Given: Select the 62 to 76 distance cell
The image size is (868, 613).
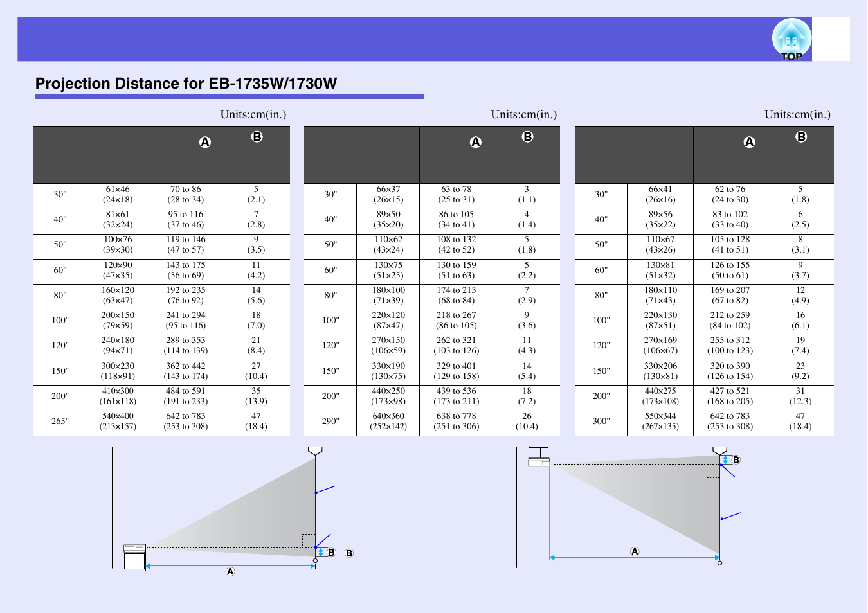Looking at the screenshot, I should coord(730,195).
